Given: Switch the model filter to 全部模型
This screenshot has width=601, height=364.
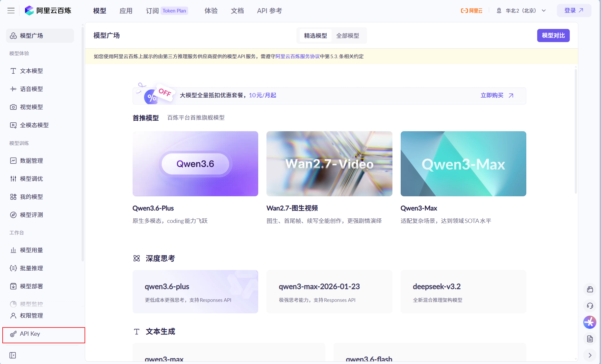Looking at the screenshot, I should [x=348, y=36].
